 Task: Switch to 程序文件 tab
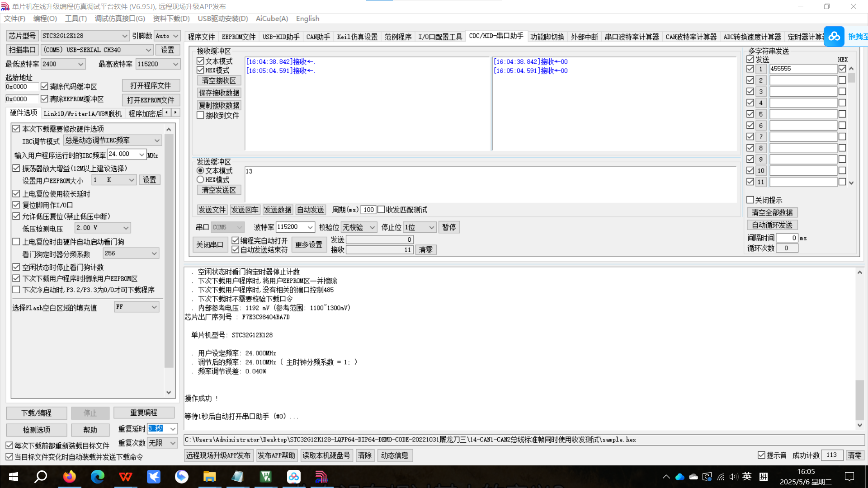pos(201,37)
